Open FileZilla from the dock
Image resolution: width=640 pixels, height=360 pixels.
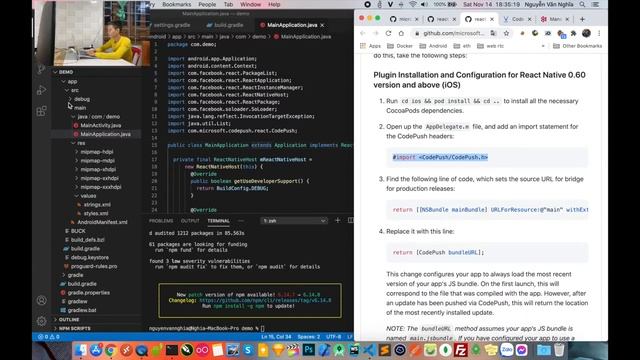[460, 350]
